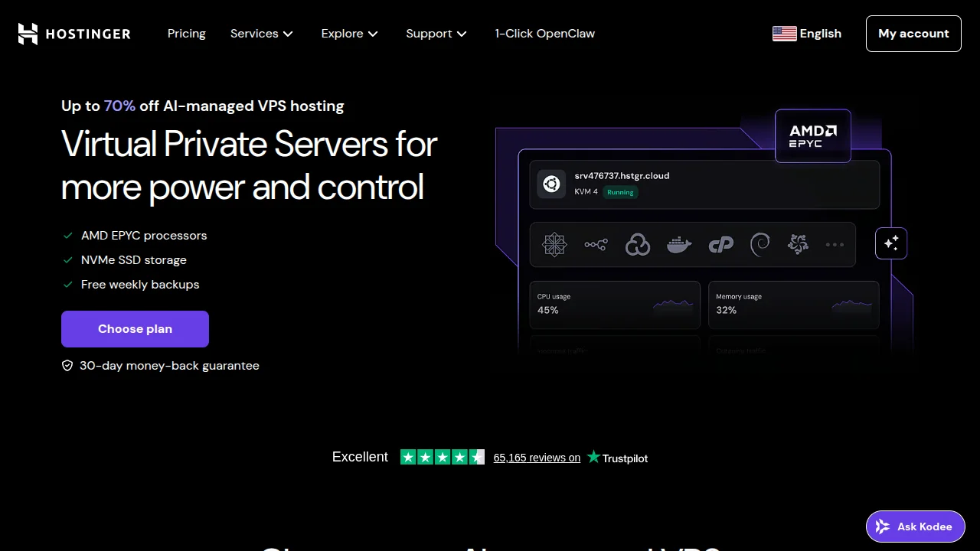This screenshot has height=551, width=980.
Task: Click the Running status badge
Action: click(x=620, y=192)
